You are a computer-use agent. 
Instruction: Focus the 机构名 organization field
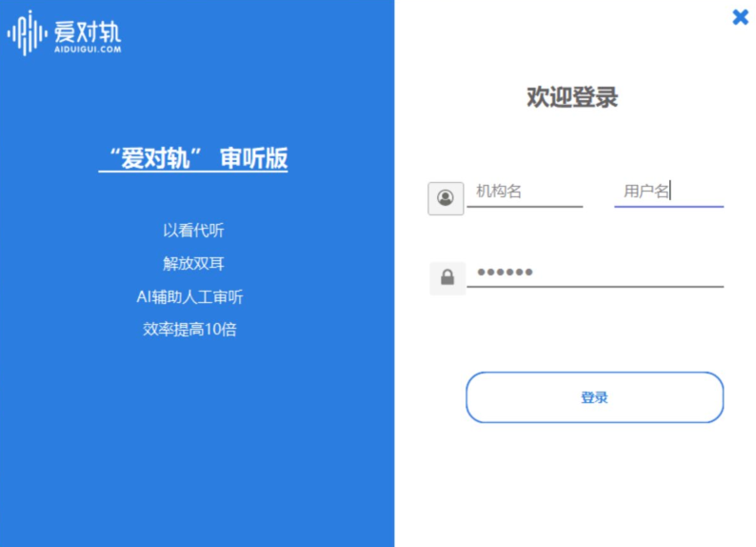(525, 192)
